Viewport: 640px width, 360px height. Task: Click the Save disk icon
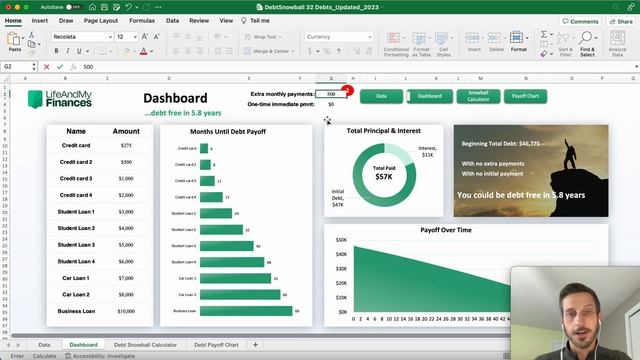pos(104,7)
